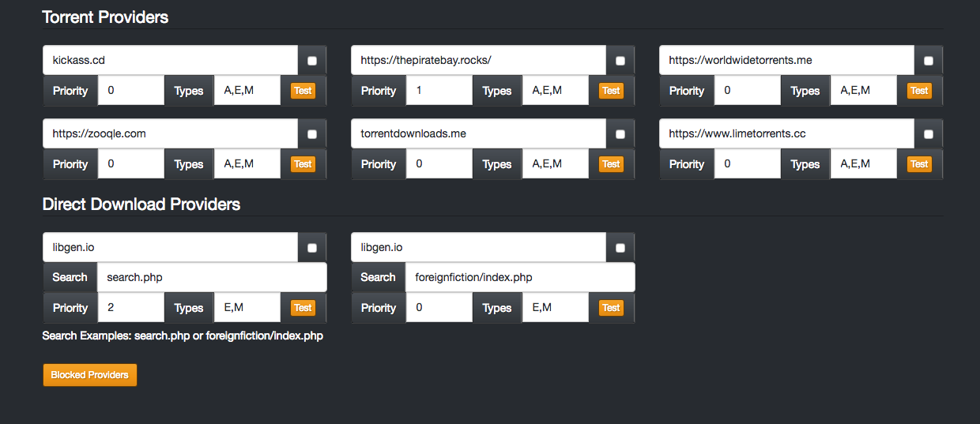
Task: Test the zooqle.com provider
Action: 303,164
